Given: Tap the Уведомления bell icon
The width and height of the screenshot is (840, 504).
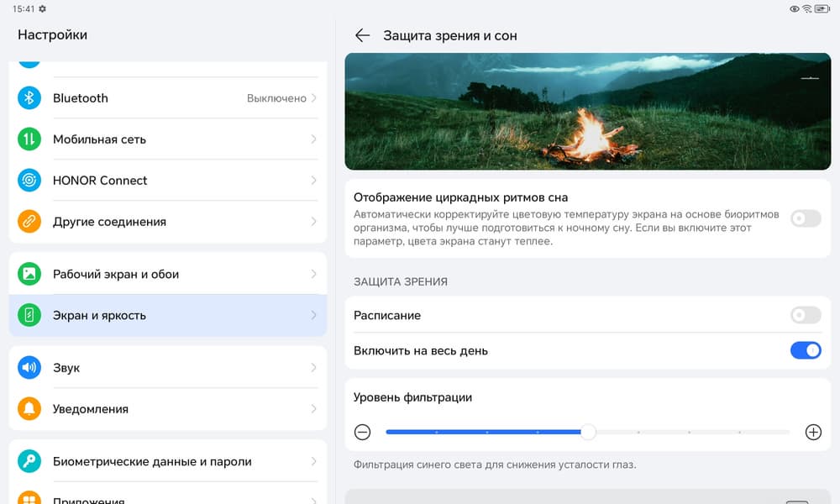Looking at the screenshot, I should (x=29, y=409).
